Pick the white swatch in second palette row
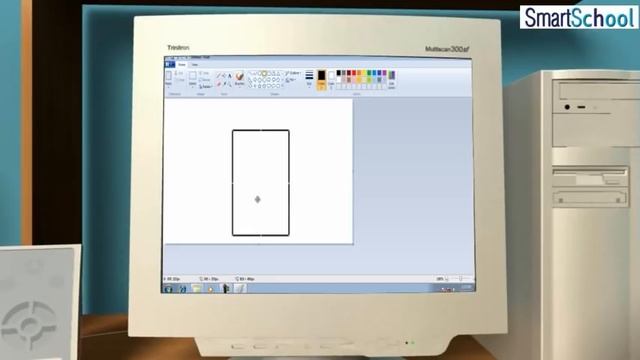Viewport: 640px width, 360px height. 338,79
